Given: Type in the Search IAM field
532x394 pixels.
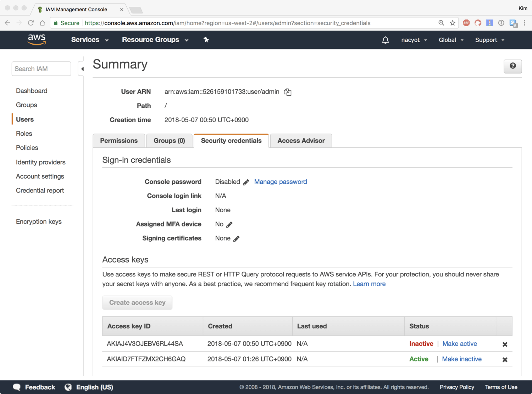Looking at the screenshot, I should pos(41,69).
